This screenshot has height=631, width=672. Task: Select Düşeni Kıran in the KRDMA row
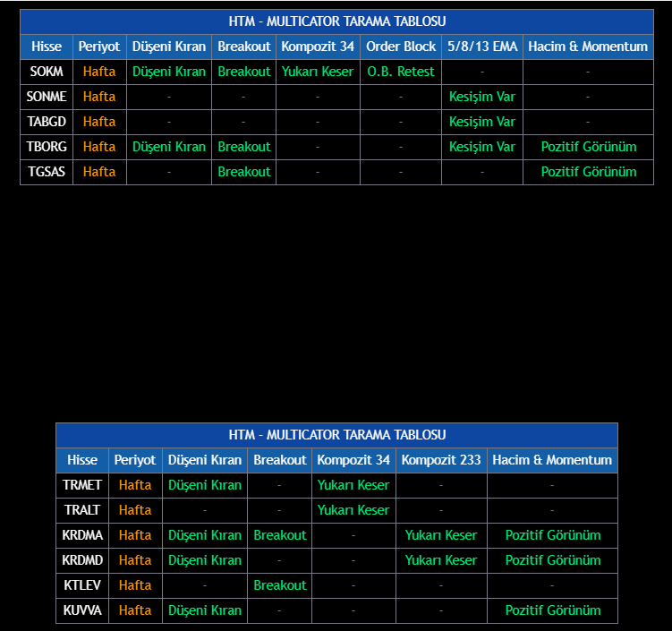tap(205, 535)
